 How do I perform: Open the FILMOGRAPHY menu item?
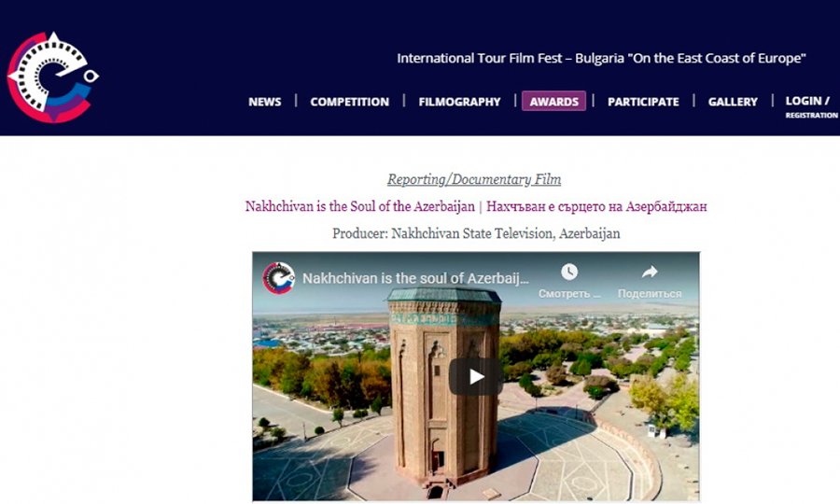(459, 101)
